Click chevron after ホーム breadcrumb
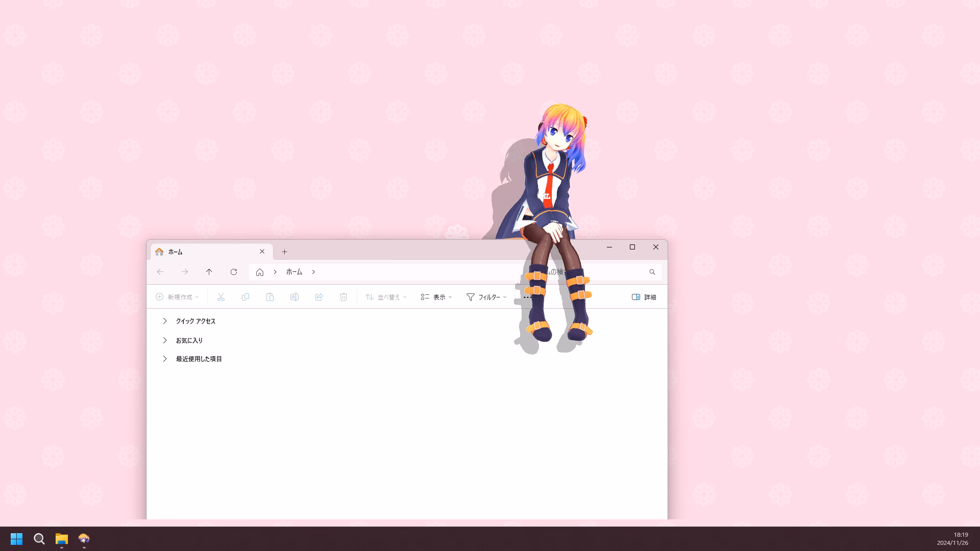The width and height of the screenshot is (980, 551). [x=313, y=272]
